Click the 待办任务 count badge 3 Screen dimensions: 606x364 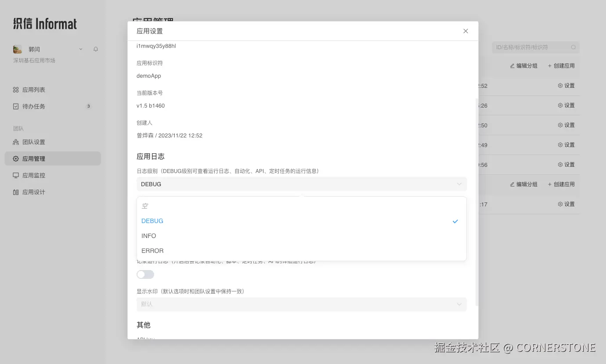[88, 106]
